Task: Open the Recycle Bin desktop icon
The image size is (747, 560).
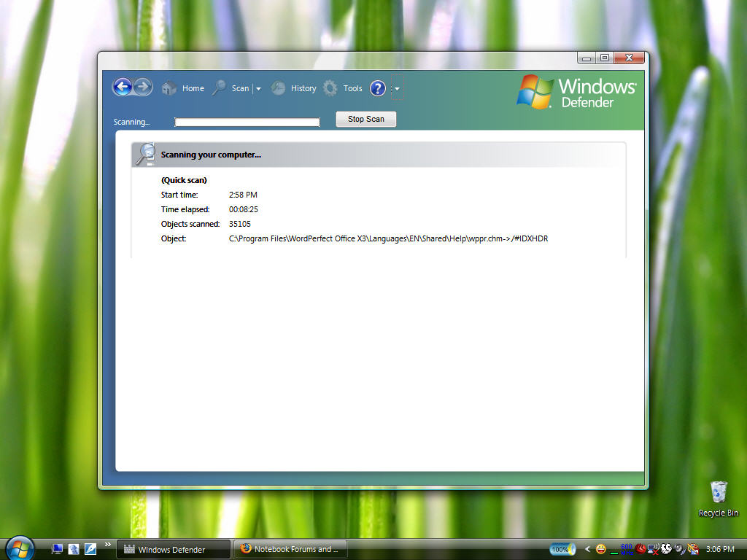Action: pyautogui.click(x=719, y=499)
